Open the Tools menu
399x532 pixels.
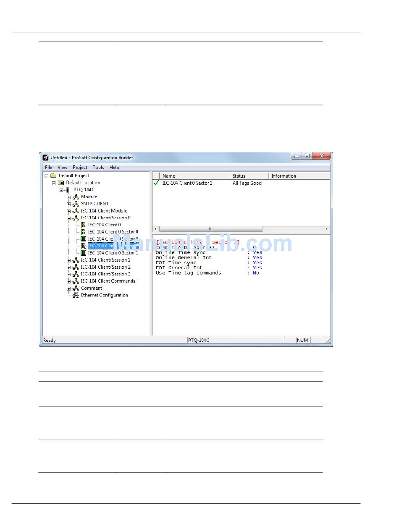(98, 167)
